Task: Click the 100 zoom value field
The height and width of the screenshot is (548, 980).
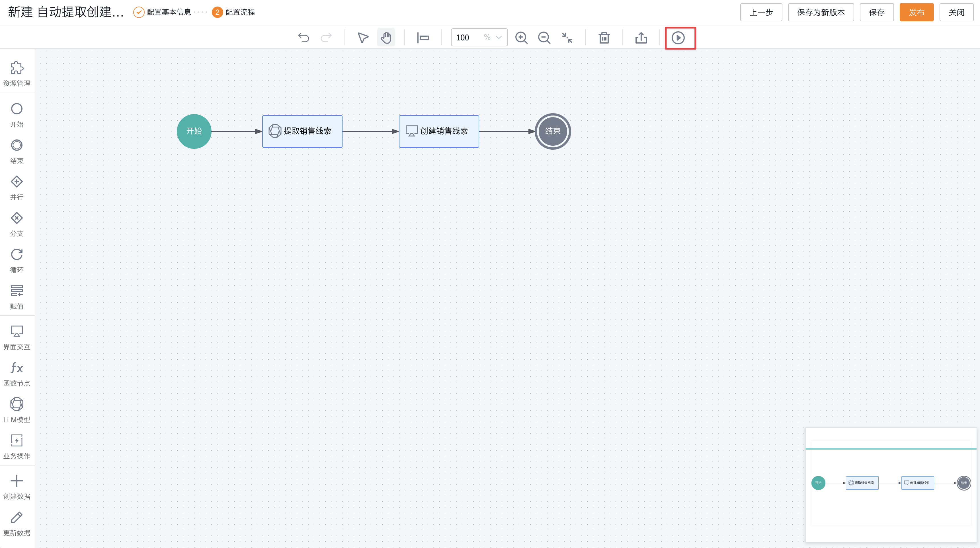Action: tap(463, 38)
